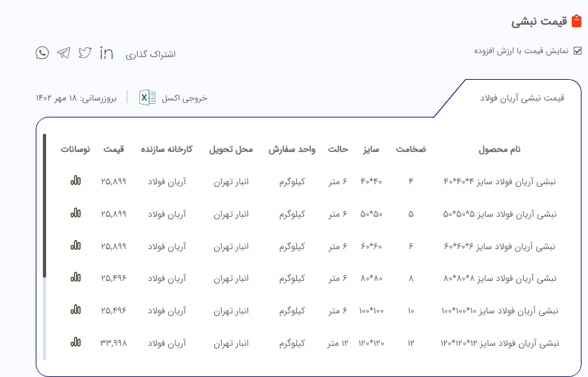Viewport: 588px width, 377px height.
Task: Share the page via WhatsApp
Action: [42, 53]
